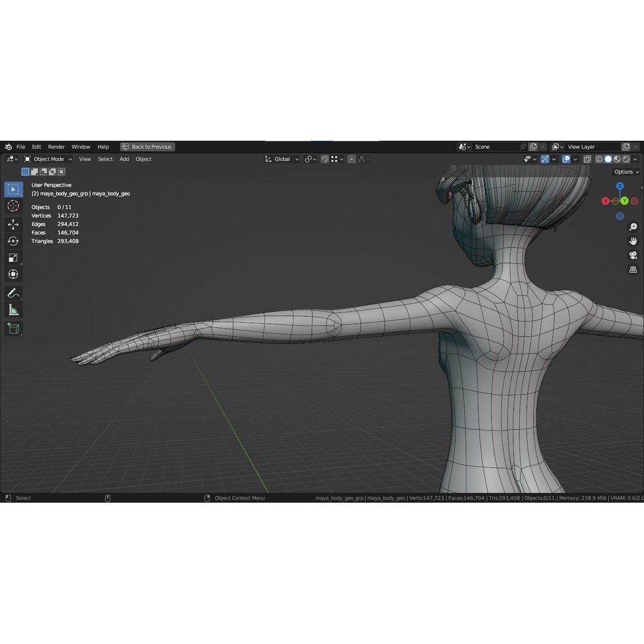Toggle X-Ray mode
The height and width of the screenshot is (644, 644).
[x=587, y=159]
